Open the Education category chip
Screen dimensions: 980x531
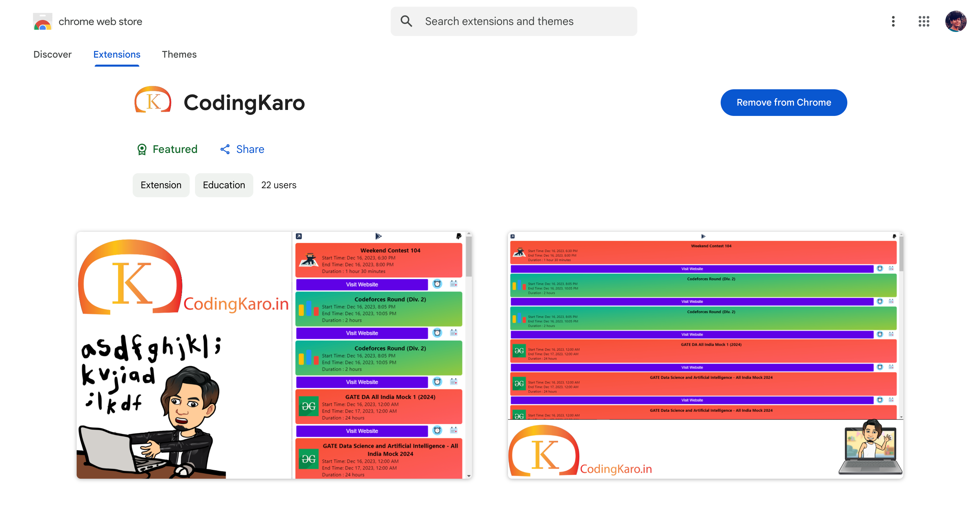coord(224,185)
